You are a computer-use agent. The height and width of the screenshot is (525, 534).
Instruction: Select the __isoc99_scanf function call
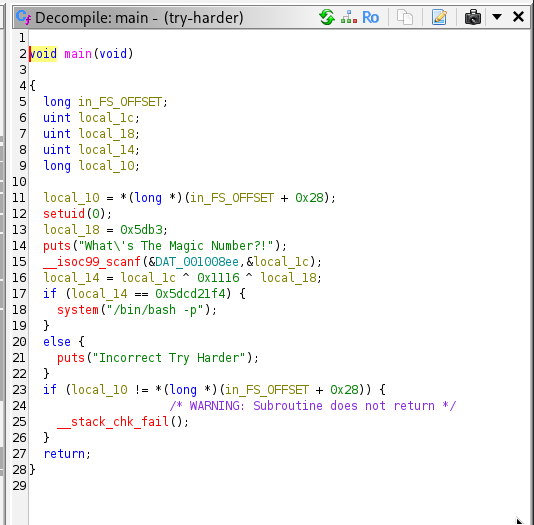coord(92,261)
